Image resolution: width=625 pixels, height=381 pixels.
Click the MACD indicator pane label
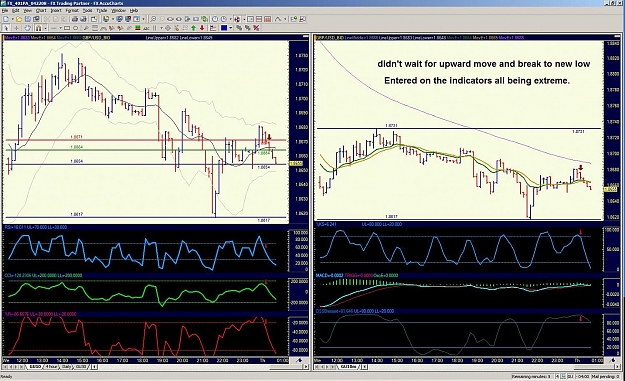357,275
